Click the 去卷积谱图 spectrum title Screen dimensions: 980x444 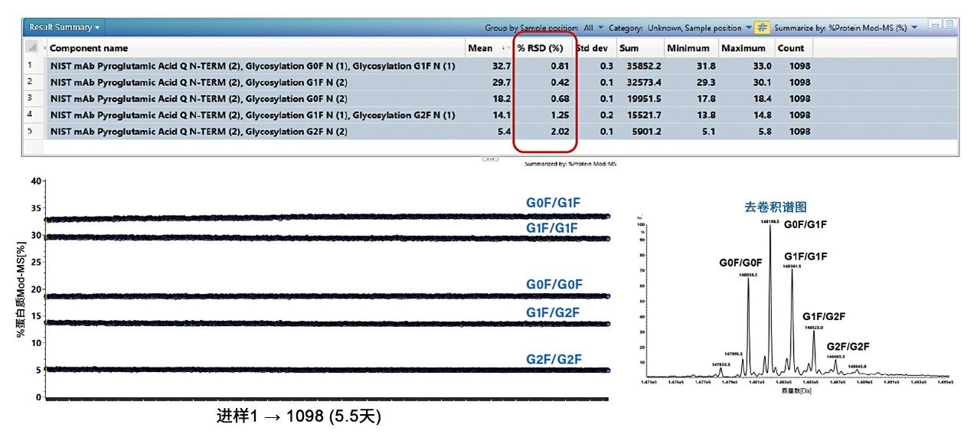pyautogui.click(x=776, y=207)
